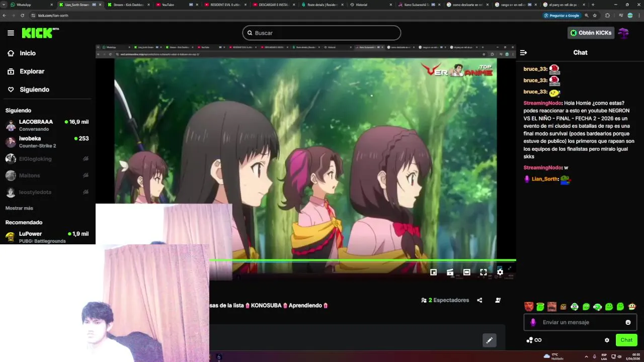Show hidden tray icons chevron
The image size is (644, 362).
[586, 356]
